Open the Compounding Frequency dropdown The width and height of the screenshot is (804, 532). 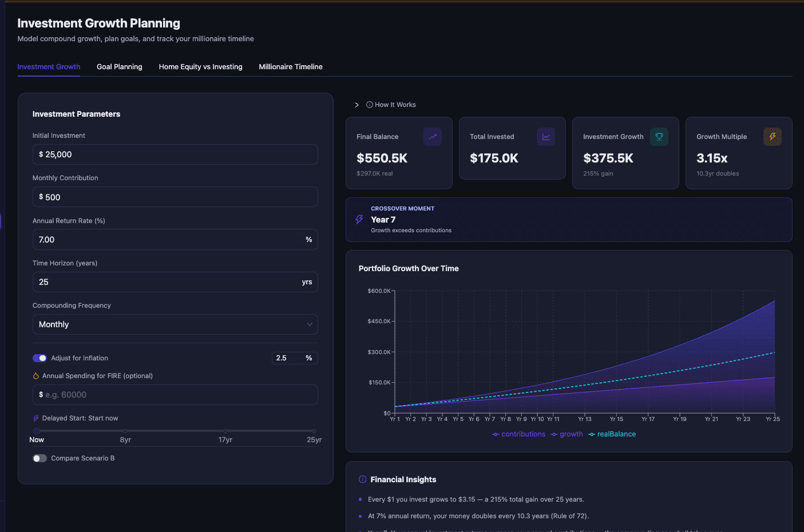175,324
